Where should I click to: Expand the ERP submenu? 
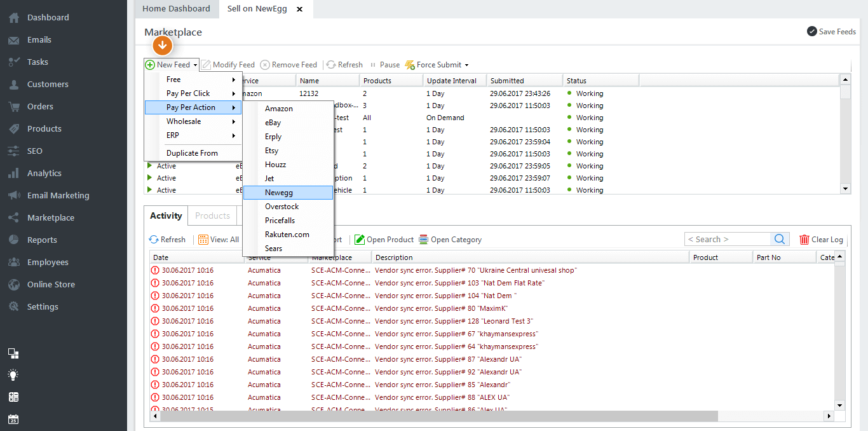(x=193, y=135)
